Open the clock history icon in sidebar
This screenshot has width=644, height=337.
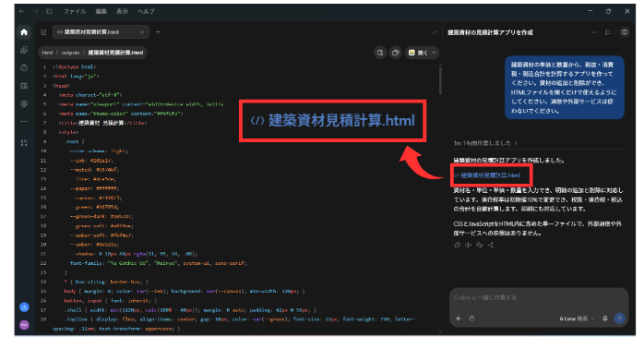pos(24,67)
